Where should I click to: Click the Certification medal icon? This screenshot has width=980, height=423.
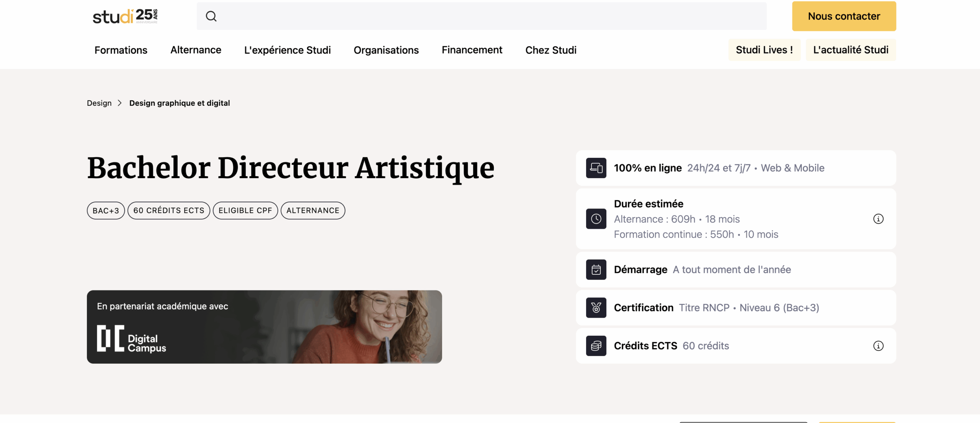coord(596,308)
